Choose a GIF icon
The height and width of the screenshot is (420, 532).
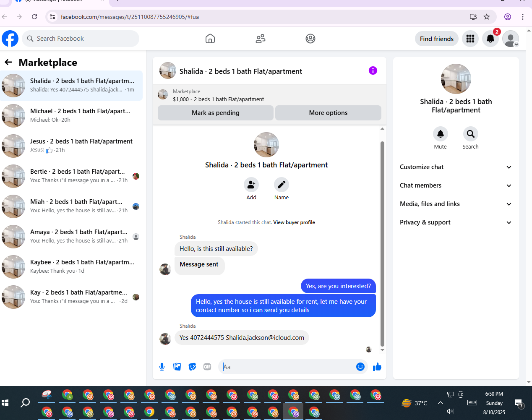(x=207, y=367)
